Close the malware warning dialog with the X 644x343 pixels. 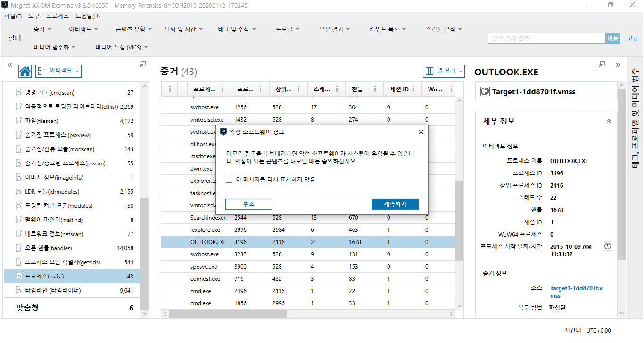coord(421,132)
